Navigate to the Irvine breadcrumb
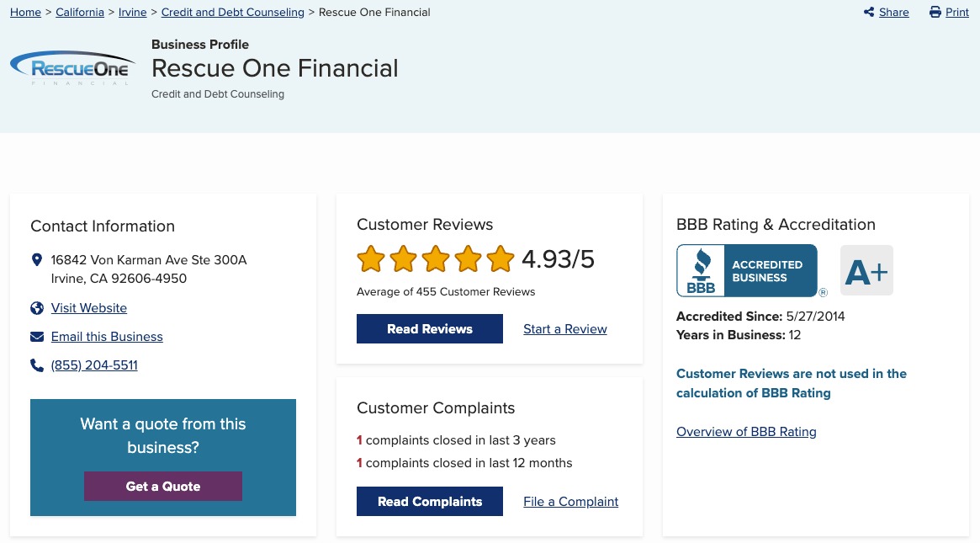The image size is (980, 543). click(133, 13)
